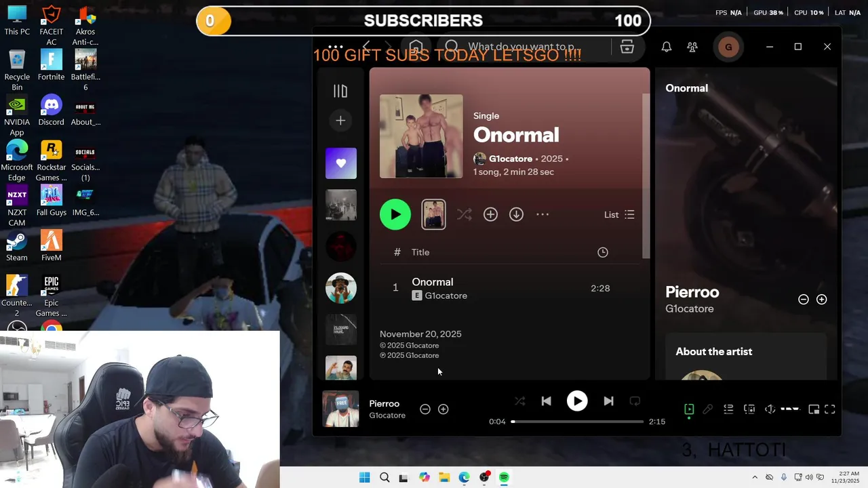868x488 pixels.
Task: Enable shuffle for the Onormal single
Action: pos(464,215)
